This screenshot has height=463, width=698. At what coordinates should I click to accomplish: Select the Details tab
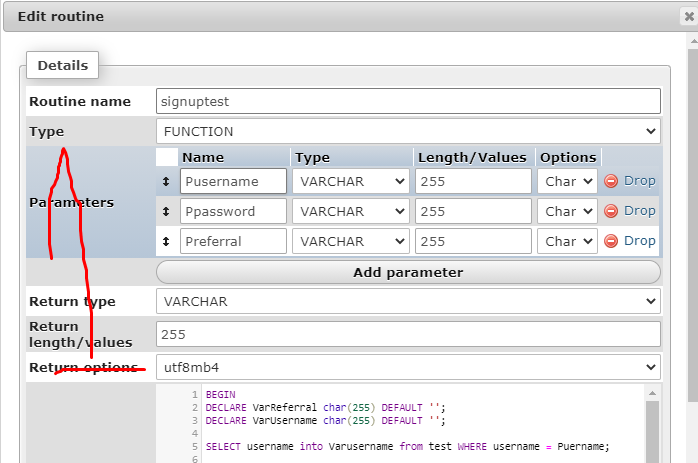click(x=62, y=66)
